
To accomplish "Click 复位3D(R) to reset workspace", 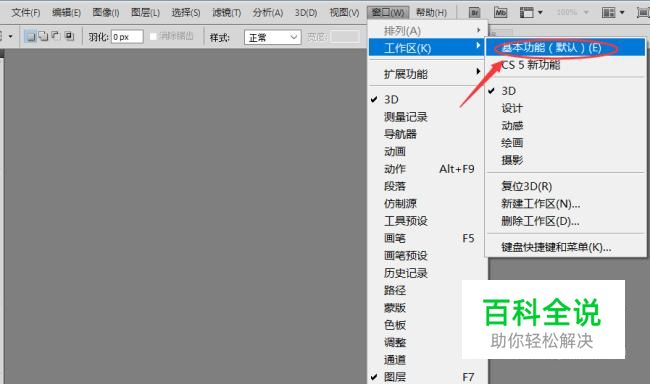I will pos(566,186).
